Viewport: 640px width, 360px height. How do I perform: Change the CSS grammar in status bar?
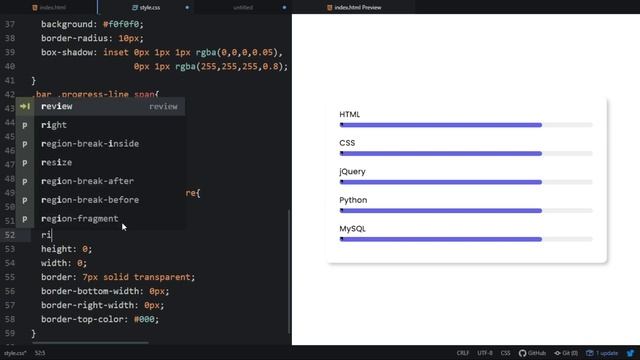point(505,353)
